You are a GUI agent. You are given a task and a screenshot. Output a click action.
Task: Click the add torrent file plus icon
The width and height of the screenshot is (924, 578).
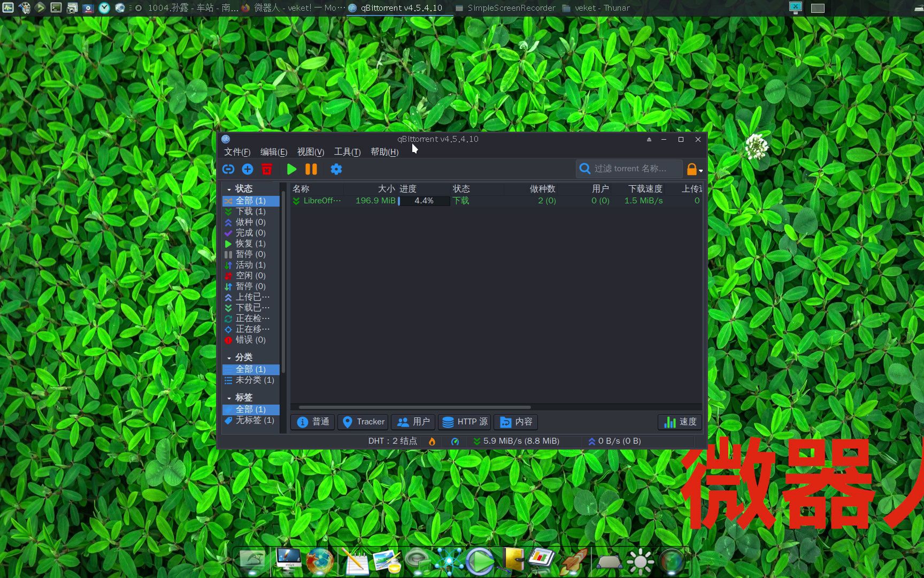tap(248, 169)
